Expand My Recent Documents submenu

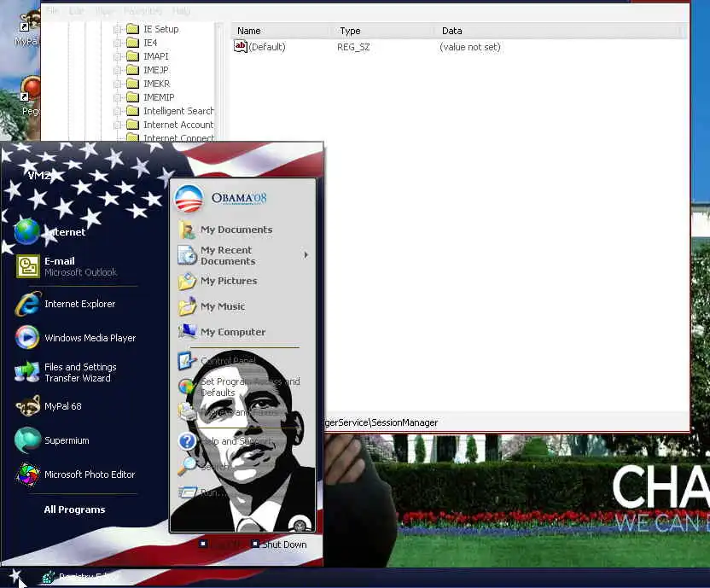click(x=306, y=255)
